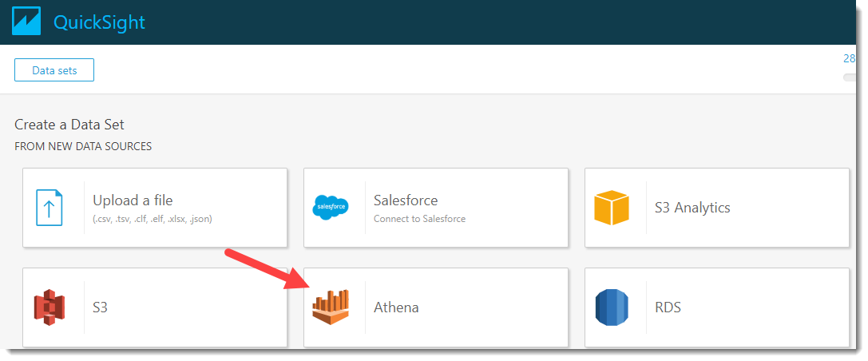Click the orange Athena icon
The image size is (868, 361).
[331, 307]
